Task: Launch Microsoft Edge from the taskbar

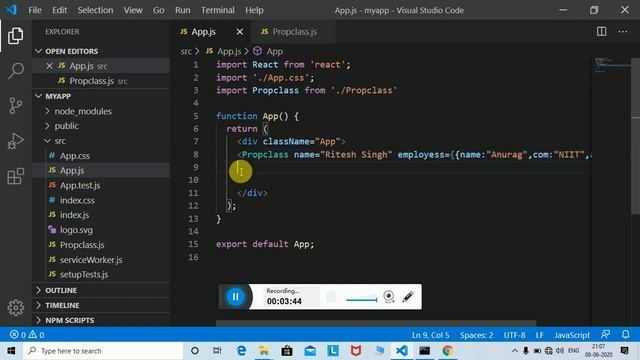Action: [241, 351]
